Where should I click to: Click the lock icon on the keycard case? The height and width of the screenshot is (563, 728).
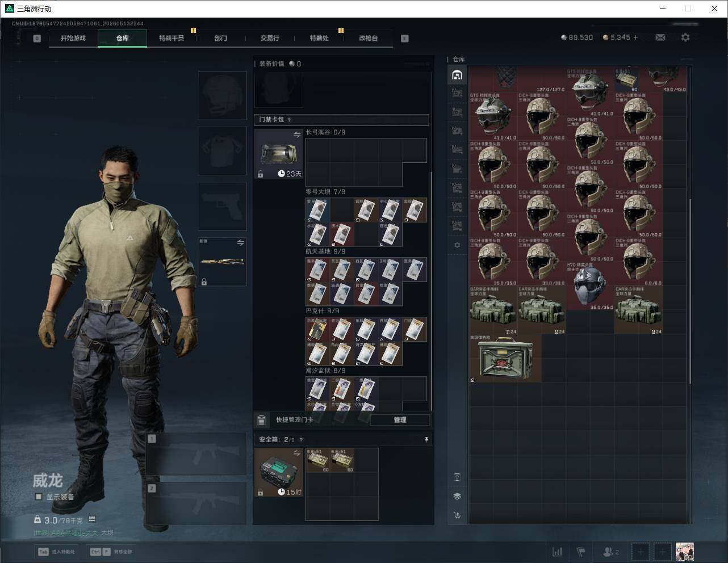coord(260,174)
